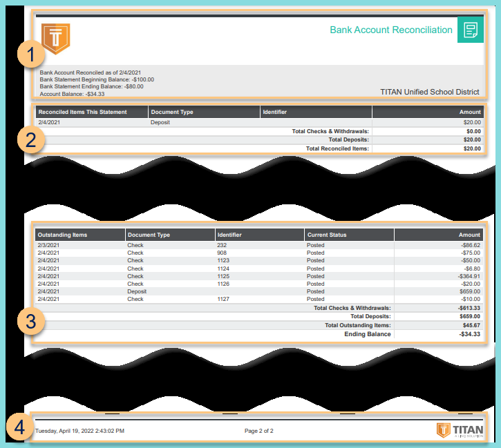Click the teal report document icon
Viewport: 501px width, 448px height.
pos(471,30)
